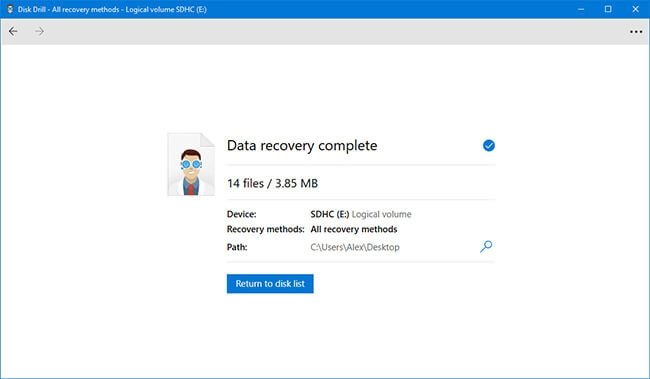Go back with the left arrow
The image size is (650, 379).
[13, 32]
